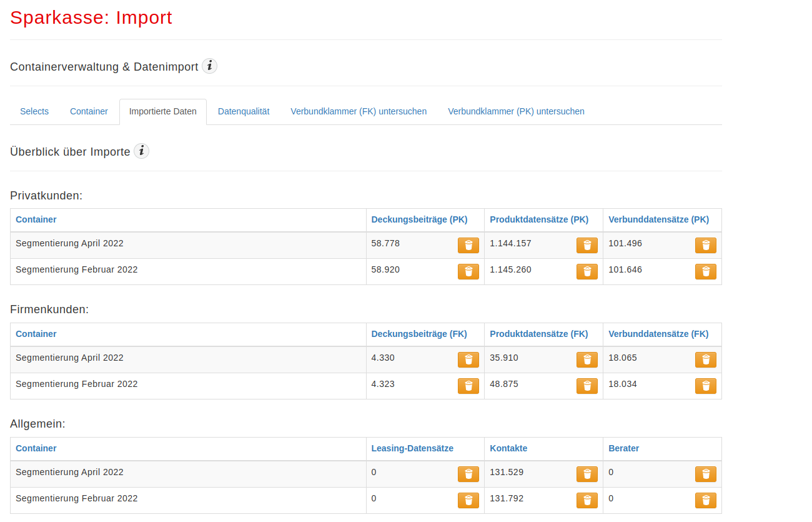Click the value 131.792
This screenshot has width=812, height=522.
[507, 498]
